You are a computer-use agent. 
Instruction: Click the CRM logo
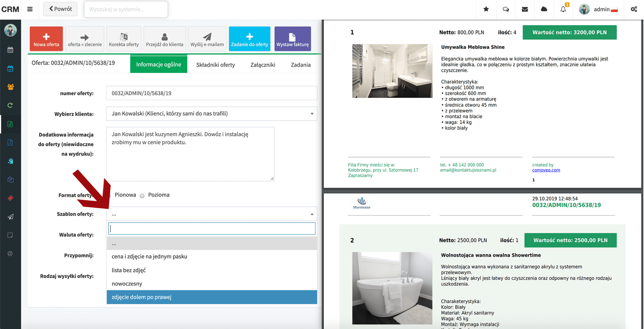click(10, 9)
